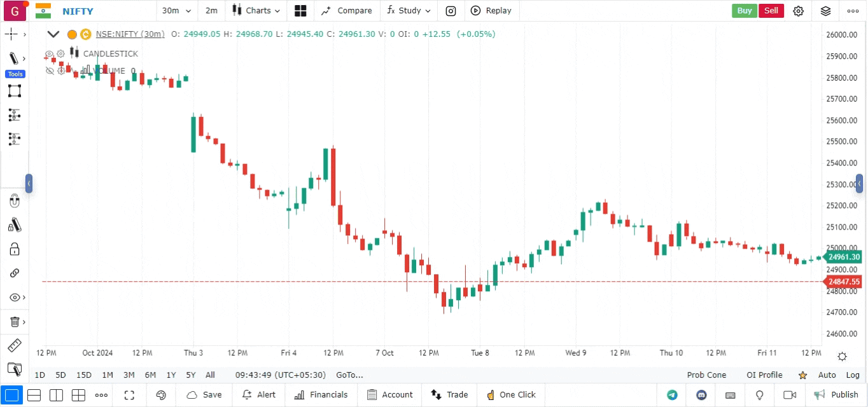Screen dimensions: 868x407
Task: Enter fullscreen mode with bracket icon
Action: pyautogui.click(x=129, y=395)
